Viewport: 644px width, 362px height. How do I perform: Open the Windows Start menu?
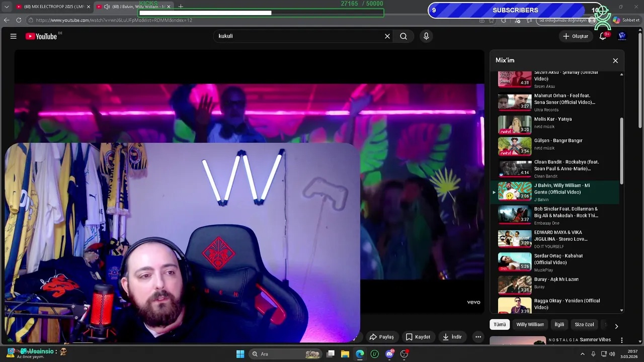pyautogui.click(x=240, y=354)
